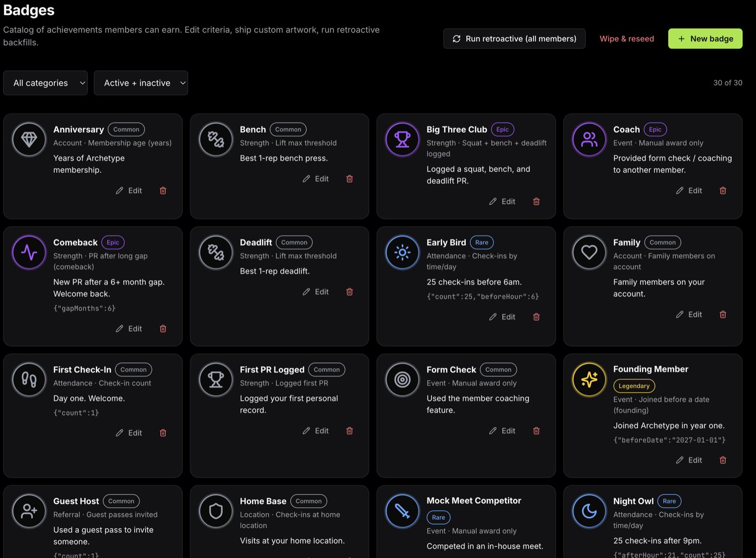Click the Night Owl moon icon
This screenshot has width=756, height=558.
pyautogui.click(x=589, y=511)
